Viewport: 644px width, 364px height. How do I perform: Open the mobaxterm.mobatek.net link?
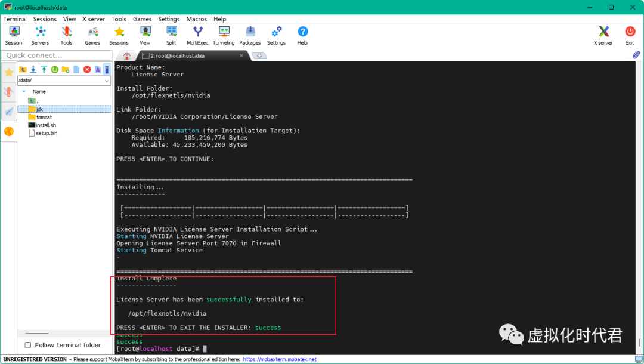(x=280, y=360)
